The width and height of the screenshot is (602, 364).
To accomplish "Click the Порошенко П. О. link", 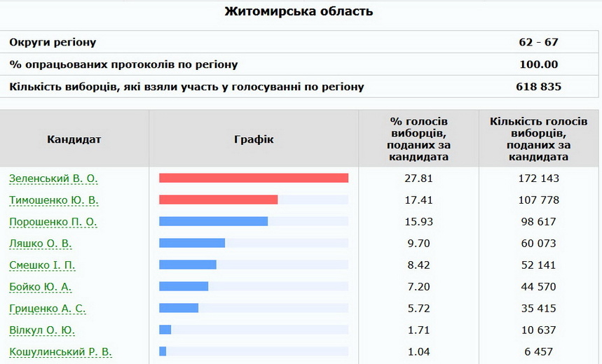I will point(53,222).
